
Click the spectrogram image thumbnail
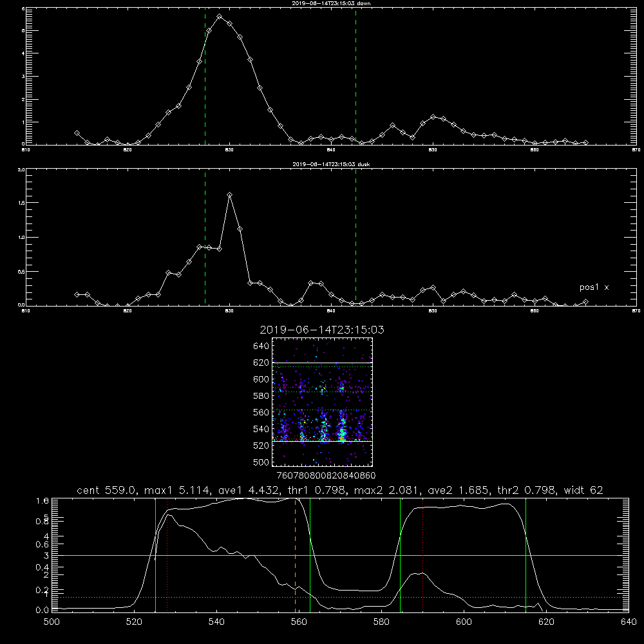tap(322, 402)
